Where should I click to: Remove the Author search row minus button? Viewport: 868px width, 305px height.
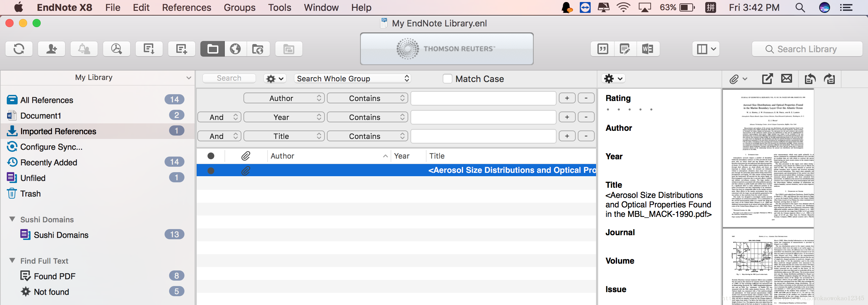tap(586, 98)
